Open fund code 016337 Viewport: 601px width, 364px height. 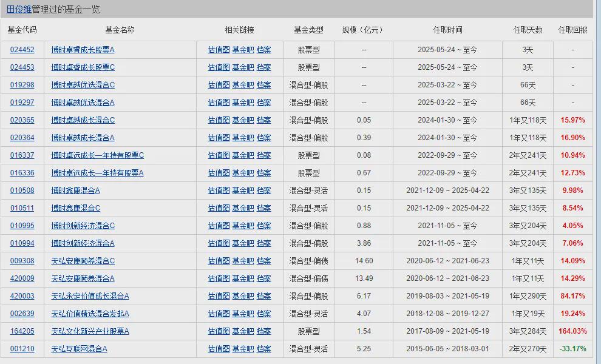[22, 155]
